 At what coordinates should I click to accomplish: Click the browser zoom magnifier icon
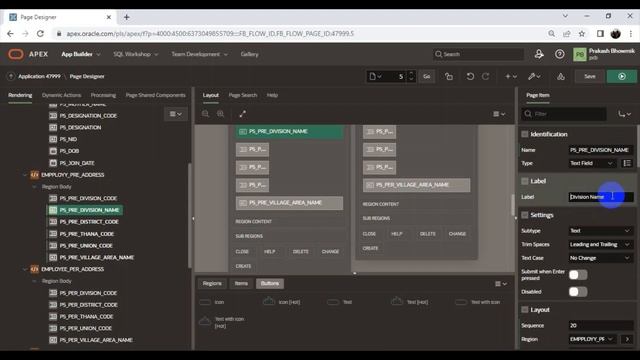(551, 33)
